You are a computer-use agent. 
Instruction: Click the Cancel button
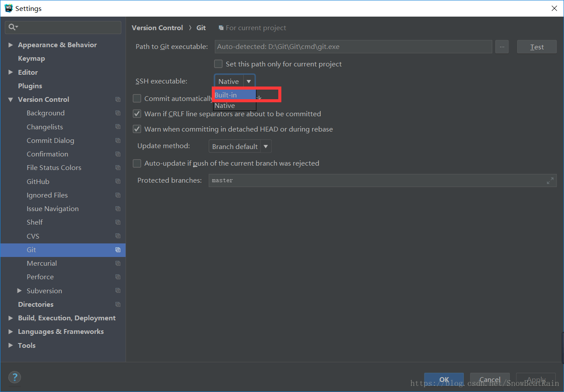[490, 379]
